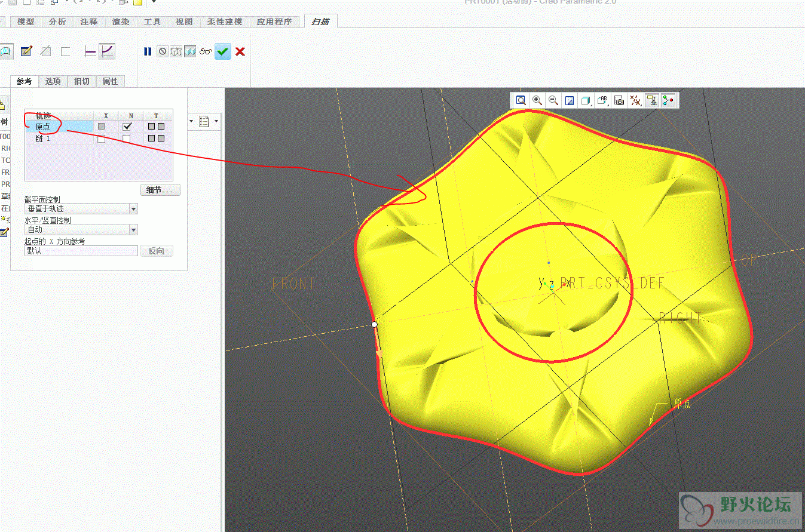
Task: Open sketch section edit icon
Action: pos(26,52)
